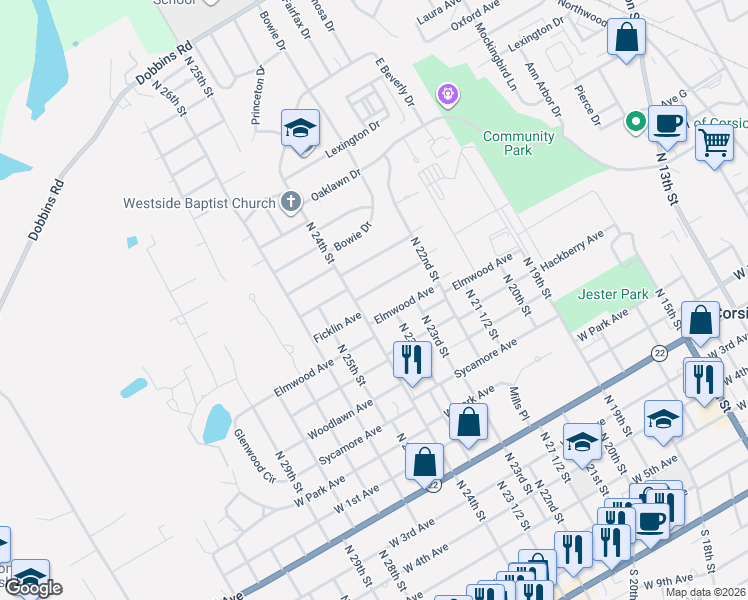Select the Ann Arbor Dr label
The image size is (748, 600).
(x=543, y=90)
